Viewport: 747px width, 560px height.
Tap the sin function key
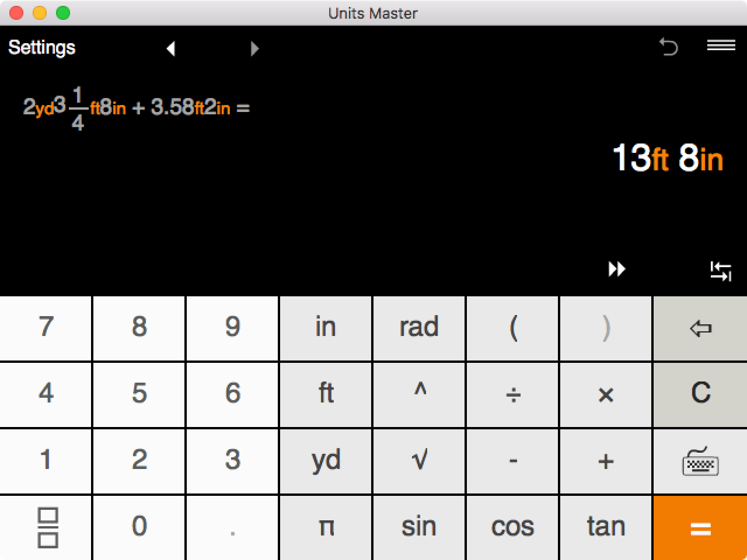click(419, 528)
